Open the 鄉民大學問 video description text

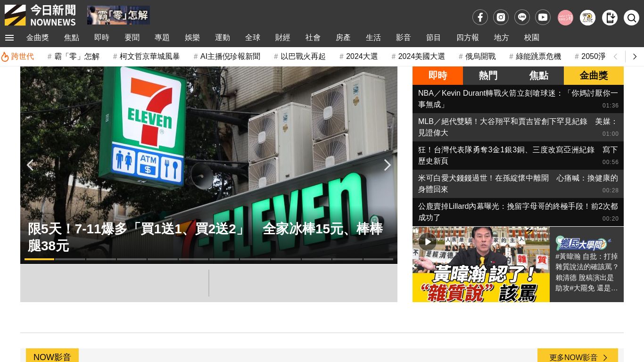click(x=586, y=272)
